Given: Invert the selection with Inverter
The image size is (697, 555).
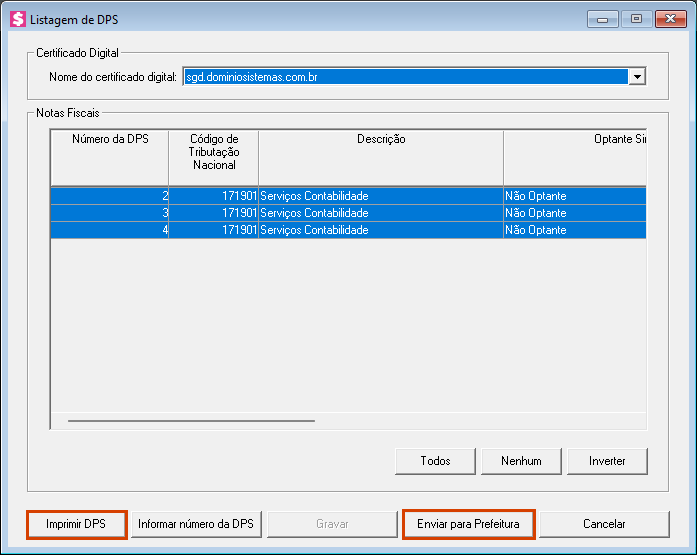Looking at the screenshot, I should [607, 461].
